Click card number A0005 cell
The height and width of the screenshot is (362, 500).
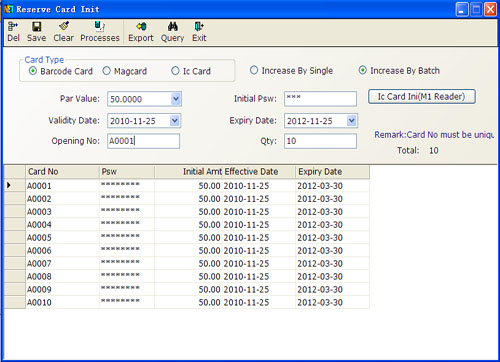62,238
